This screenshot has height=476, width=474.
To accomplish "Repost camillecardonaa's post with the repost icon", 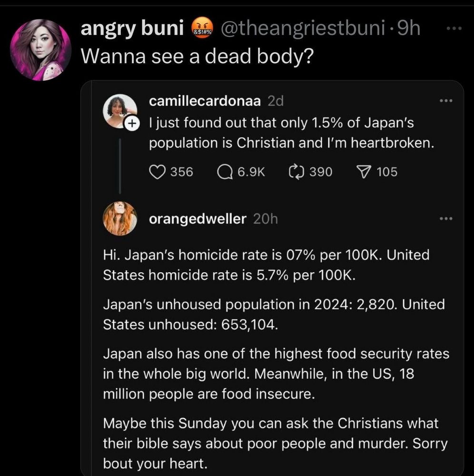I will click(296, 171).
